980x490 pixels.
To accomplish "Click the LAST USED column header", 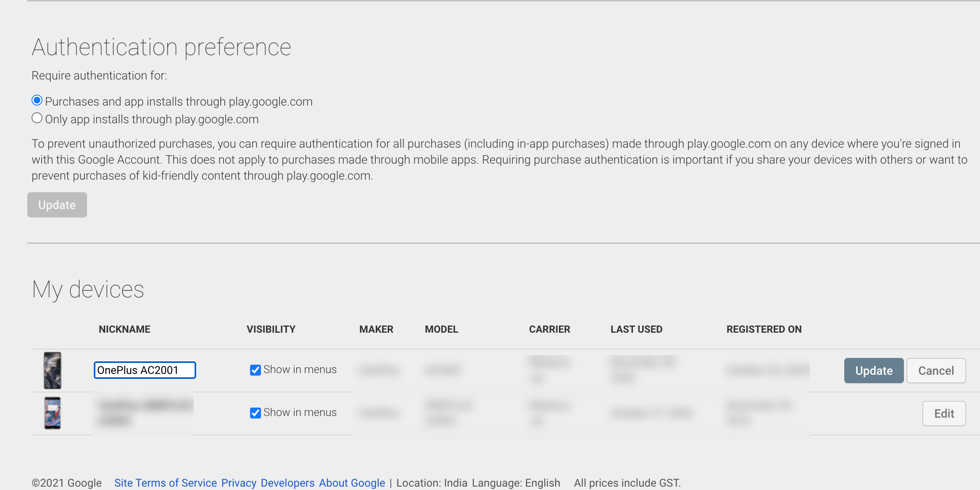I will [x=636, y=329].
